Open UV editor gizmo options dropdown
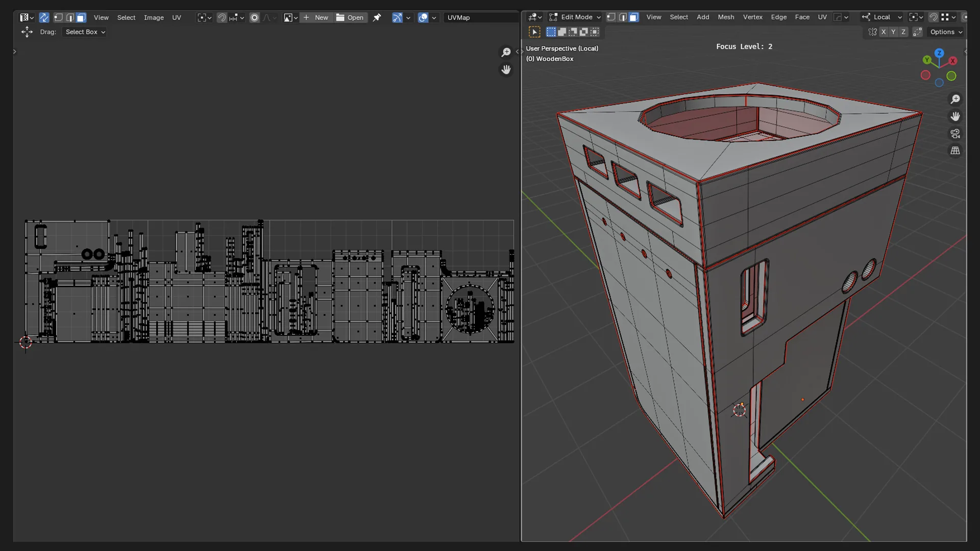 408,17
